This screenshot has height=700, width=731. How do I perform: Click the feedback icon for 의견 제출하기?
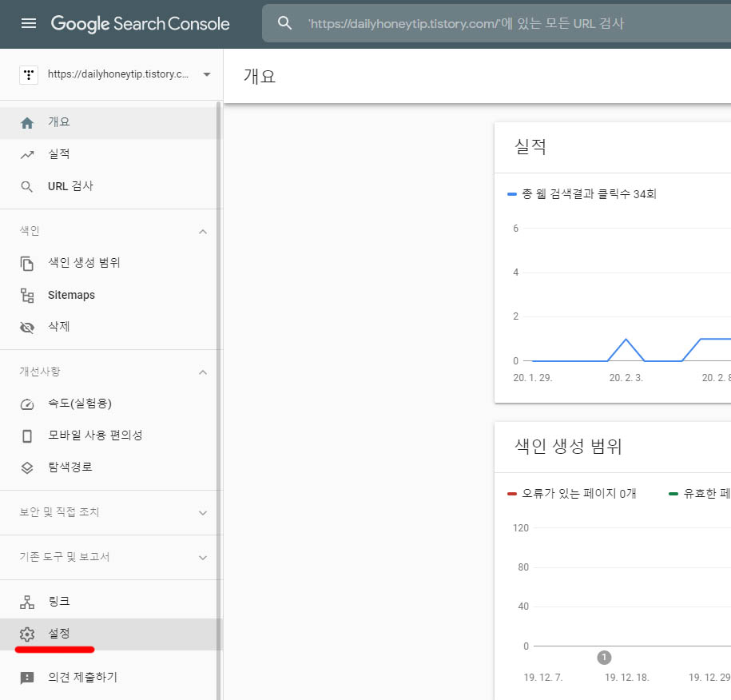click(27, 678)
